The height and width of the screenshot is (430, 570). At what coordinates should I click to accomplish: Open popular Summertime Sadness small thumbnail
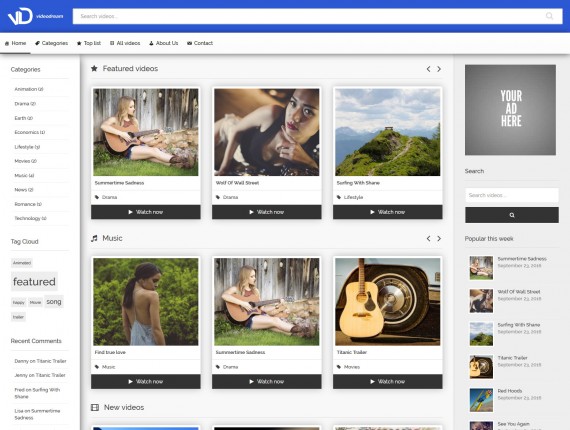(x=481, y=268)
